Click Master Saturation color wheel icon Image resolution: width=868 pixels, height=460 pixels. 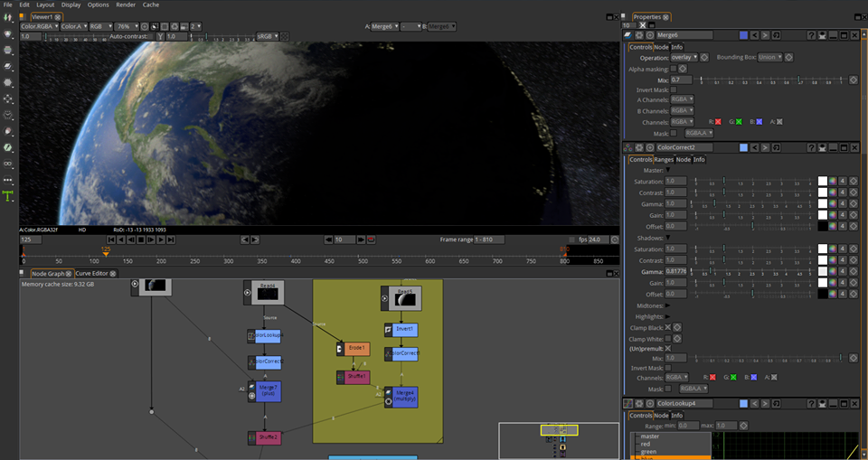click(x=833, y=182)
